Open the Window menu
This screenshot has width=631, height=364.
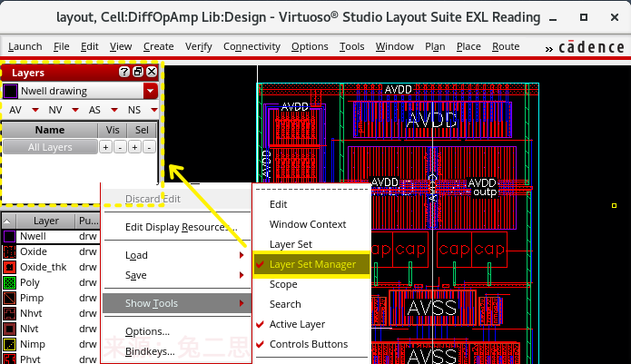point(395,46)
